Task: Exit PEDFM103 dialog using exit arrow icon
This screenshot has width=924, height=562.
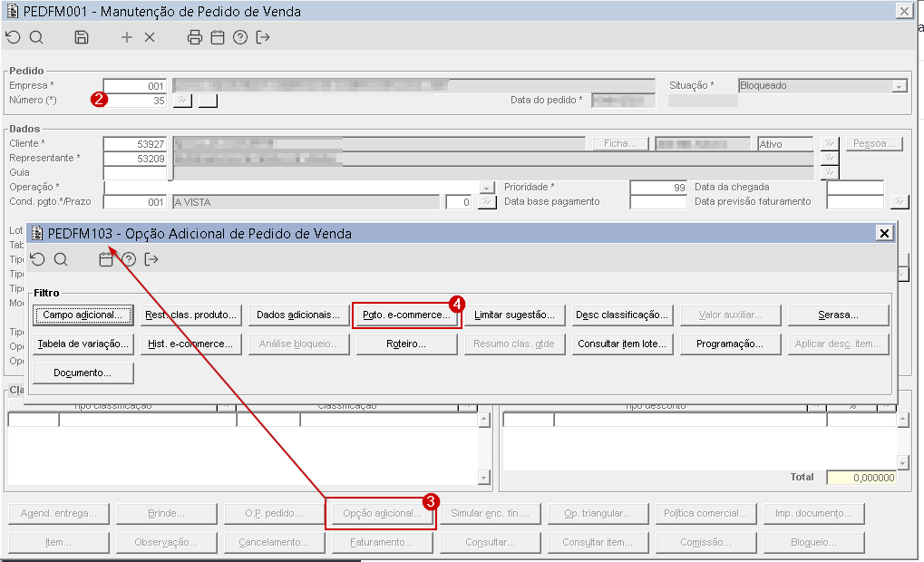Action: click(x=151, y=260)
